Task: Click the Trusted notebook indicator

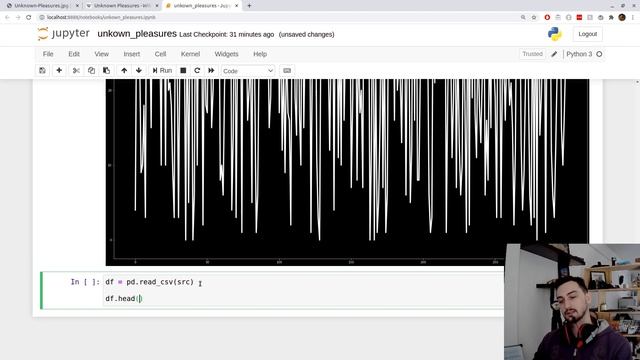Action: tap(532, 54)
